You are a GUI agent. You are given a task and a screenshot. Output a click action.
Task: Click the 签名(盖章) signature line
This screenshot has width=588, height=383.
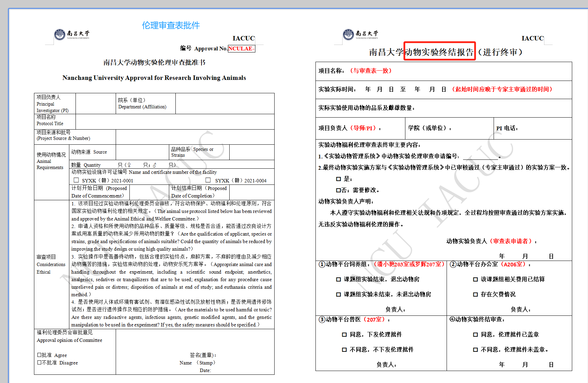[203, 355]
